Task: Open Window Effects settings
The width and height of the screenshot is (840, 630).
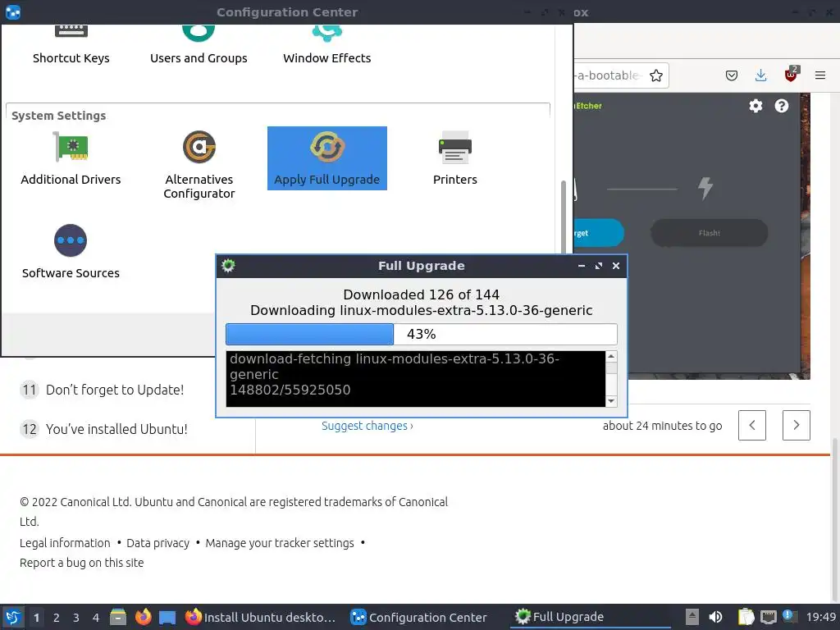Action: [326, 46]
